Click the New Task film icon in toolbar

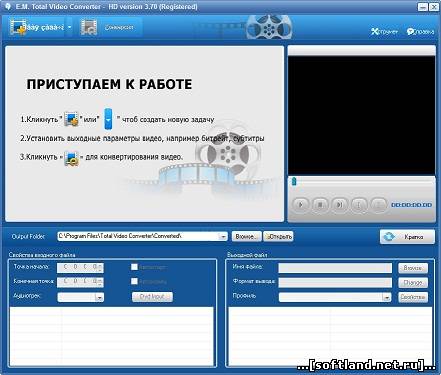coord(18,27)
